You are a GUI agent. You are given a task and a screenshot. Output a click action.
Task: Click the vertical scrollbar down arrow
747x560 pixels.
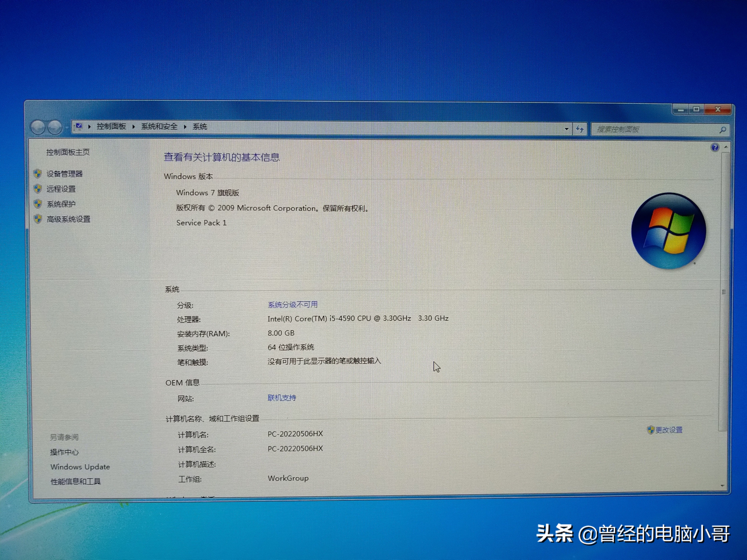(722, 486)
